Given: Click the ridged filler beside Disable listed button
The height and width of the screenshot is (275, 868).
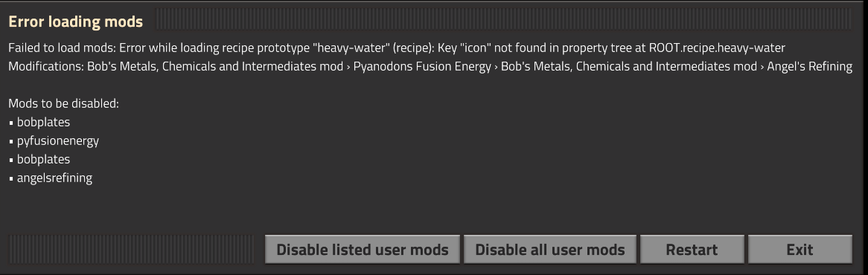Looking at the screenshot, I should coord(133,249).
